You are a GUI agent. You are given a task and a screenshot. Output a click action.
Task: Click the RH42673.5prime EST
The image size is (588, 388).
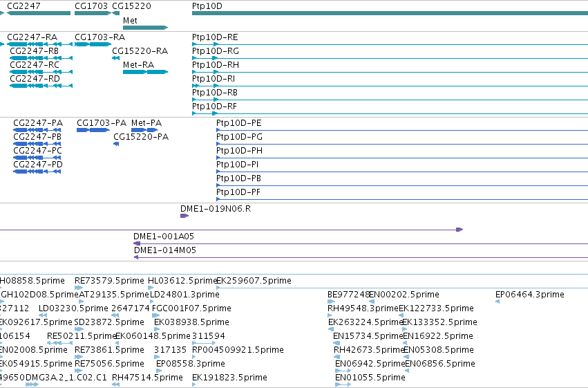336,358
